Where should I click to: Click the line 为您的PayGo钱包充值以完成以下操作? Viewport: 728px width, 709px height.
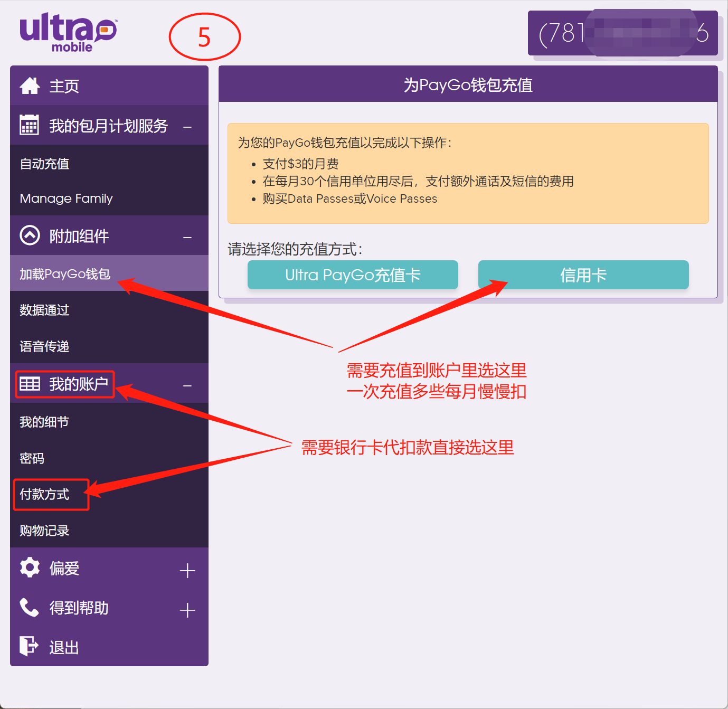point(345,143)
